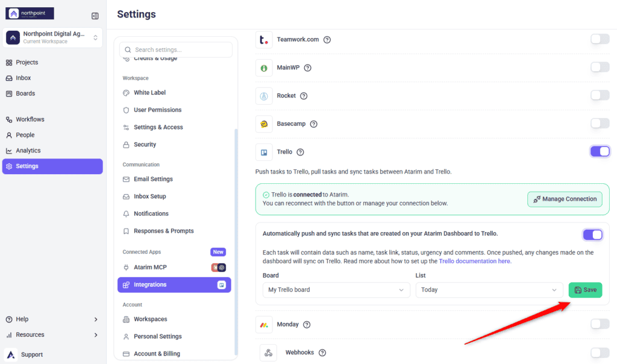Open the List dropdown showing Today

489,290
